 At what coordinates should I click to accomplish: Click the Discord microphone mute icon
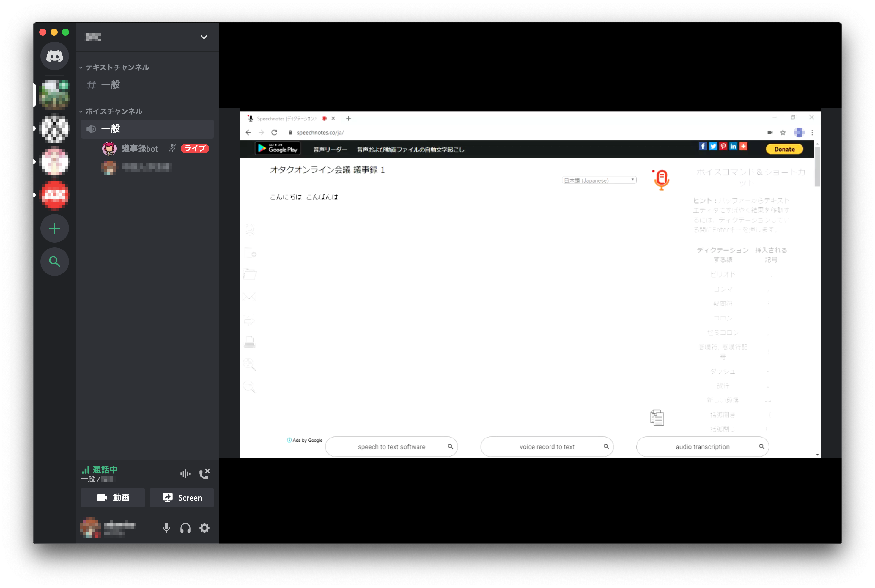(x=165, y=528)
